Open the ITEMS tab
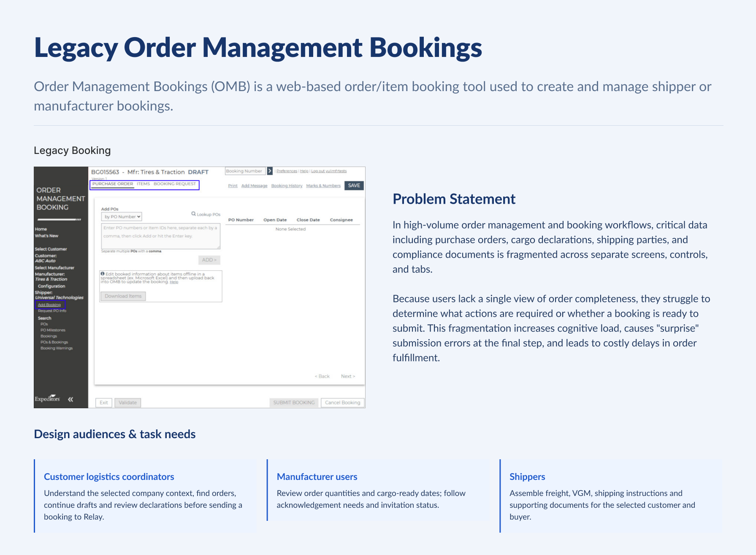Viewport: 756px width, 555px height. coord(143,184)
